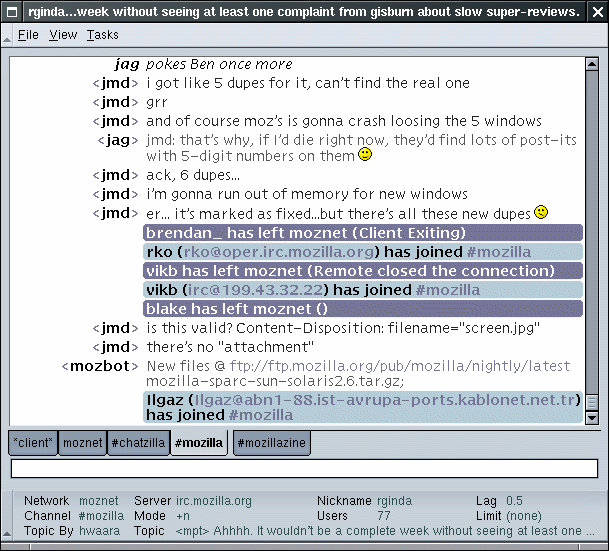The image size is (609, 551).
Task: Click 'blake has left moznet ()' message
Action: (363, 309)
